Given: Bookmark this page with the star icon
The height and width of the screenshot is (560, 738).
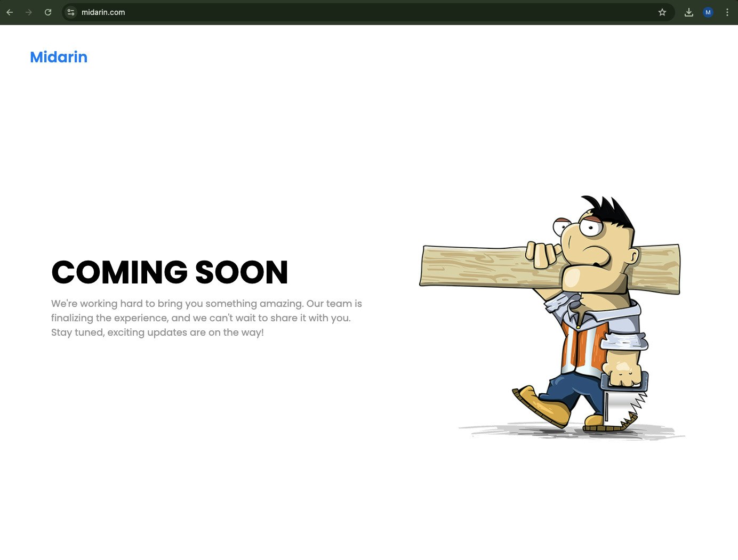Looking at the screenshot, I should coord(662,12).
